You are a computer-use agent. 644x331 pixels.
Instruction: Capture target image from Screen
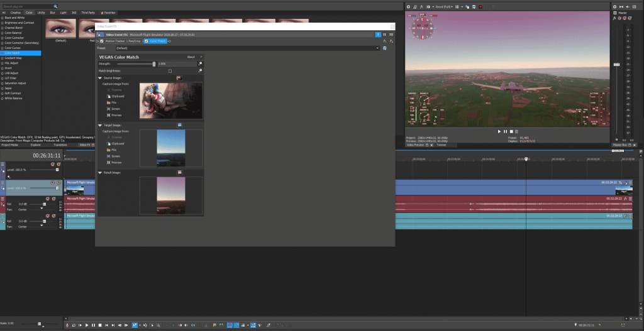(x=115, y=156)
